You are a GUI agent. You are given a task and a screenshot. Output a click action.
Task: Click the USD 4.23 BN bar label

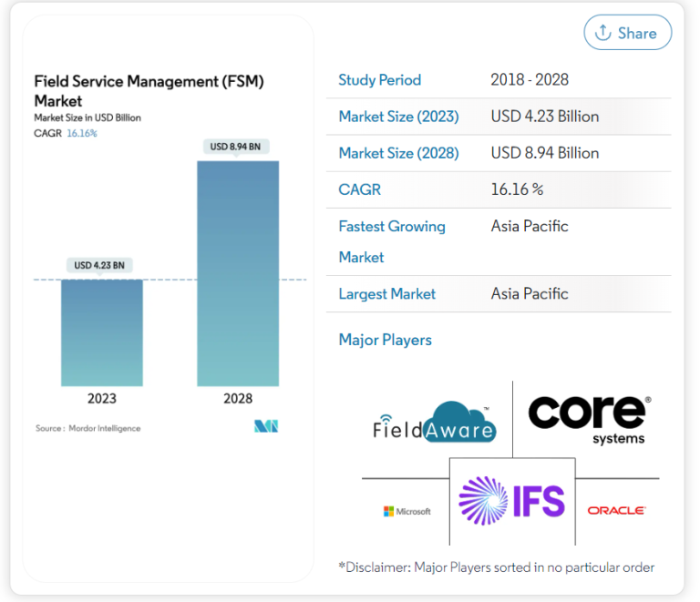99,266
